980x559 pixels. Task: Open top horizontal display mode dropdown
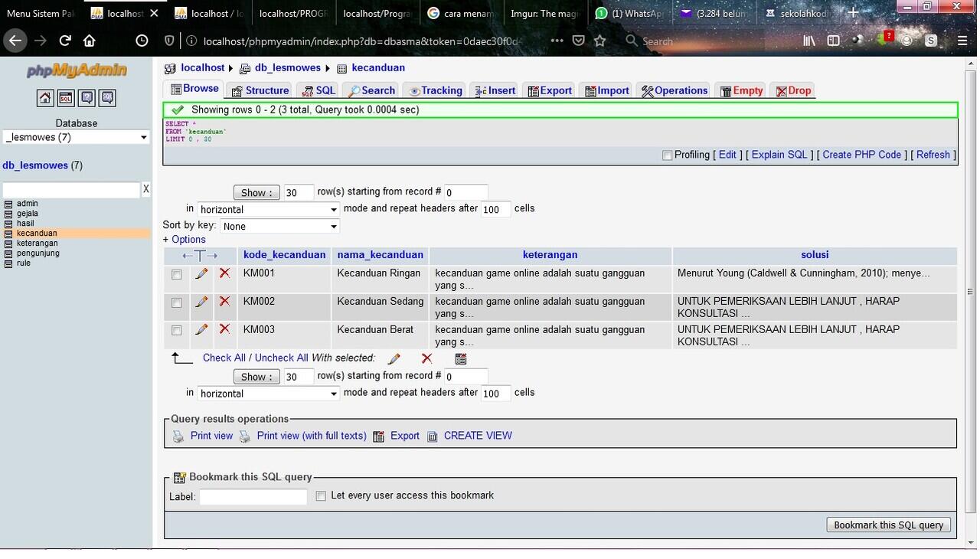tap(268, 209)
